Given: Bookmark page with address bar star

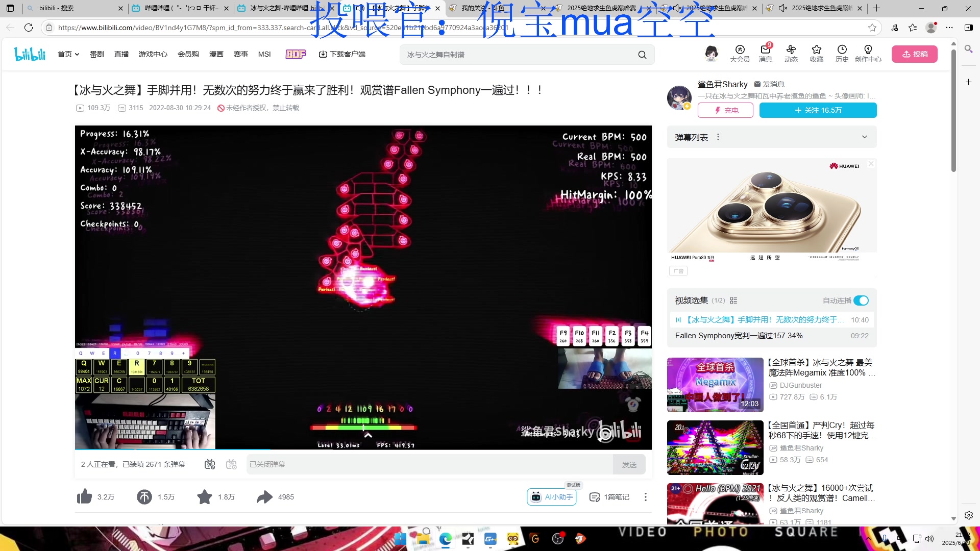Looking at the screenshot, I should click(x=872, y=28).
